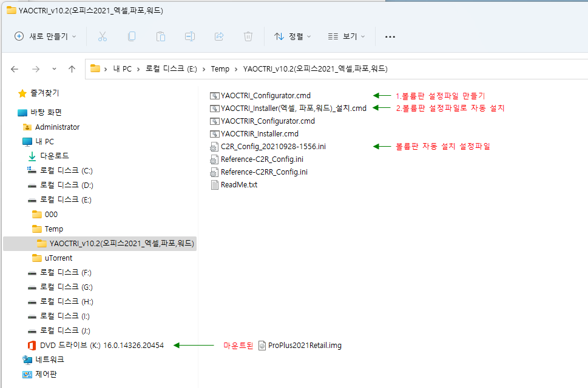Open DVD 드라이브 (K:) in sidebar

[x=102, y=346]
